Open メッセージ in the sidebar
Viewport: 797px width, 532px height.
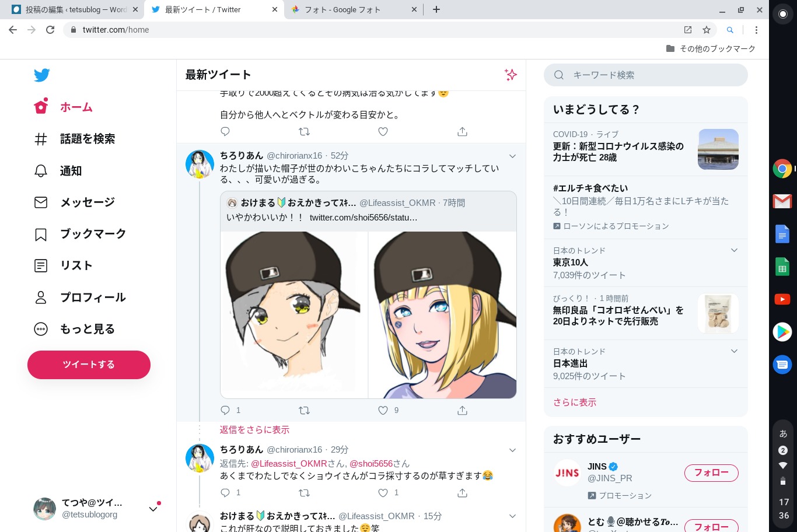[75, 202]
